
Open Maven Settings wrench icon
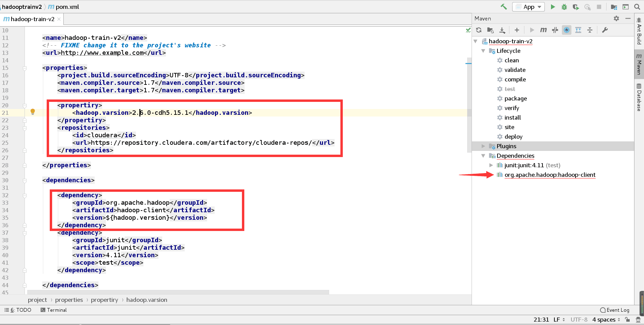[605, 30]
